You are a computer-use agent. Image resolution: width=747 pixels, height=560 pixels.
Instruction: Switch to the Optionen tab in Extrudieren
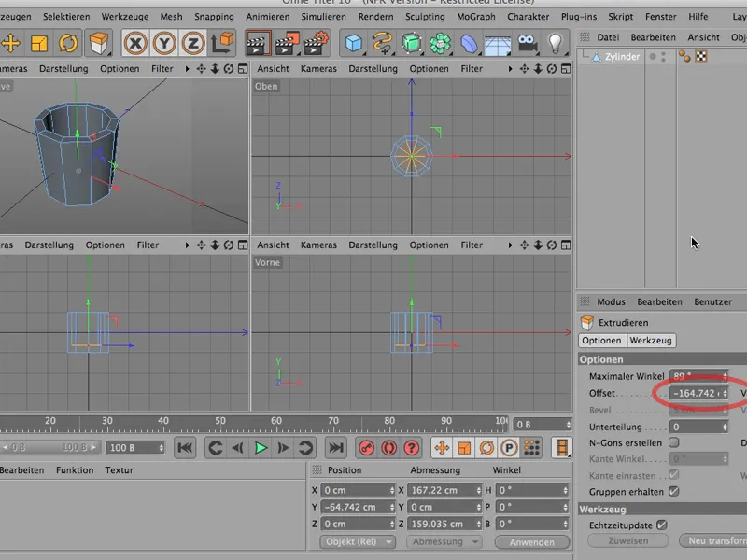point(601,341)
